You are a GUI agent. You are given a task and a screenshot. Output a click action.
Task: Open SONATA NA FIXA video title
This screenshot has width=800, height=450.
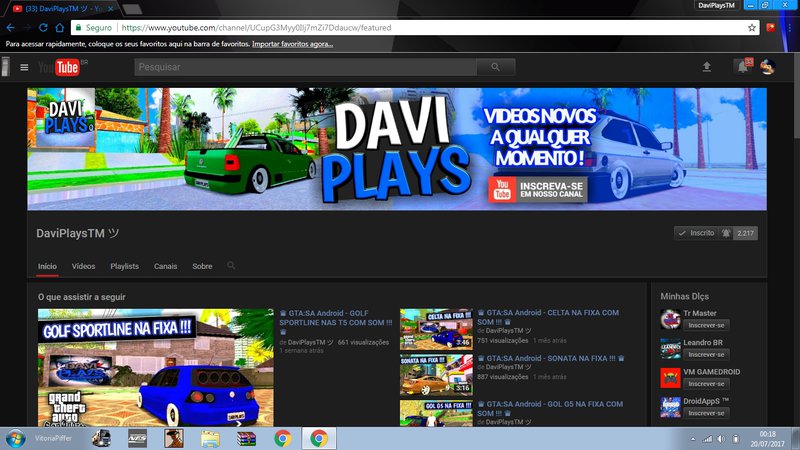coord(551,358)
